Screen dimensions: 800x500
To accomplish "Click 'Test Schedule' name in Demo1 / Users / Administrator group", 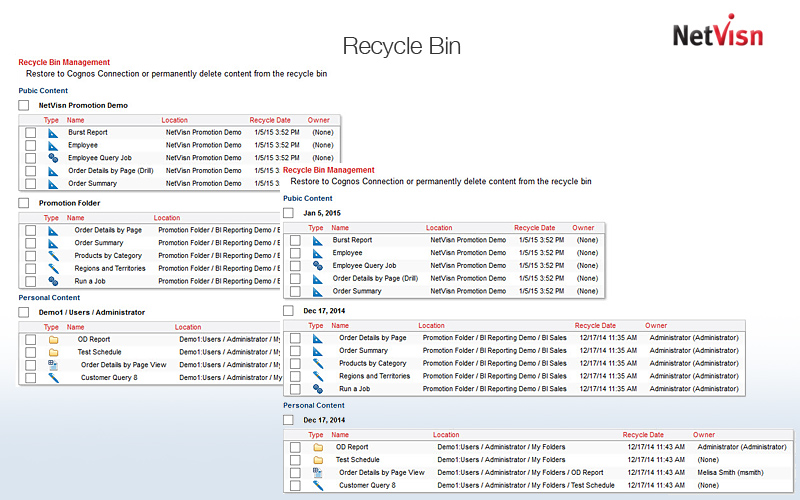I will click(x=99, y=352).
